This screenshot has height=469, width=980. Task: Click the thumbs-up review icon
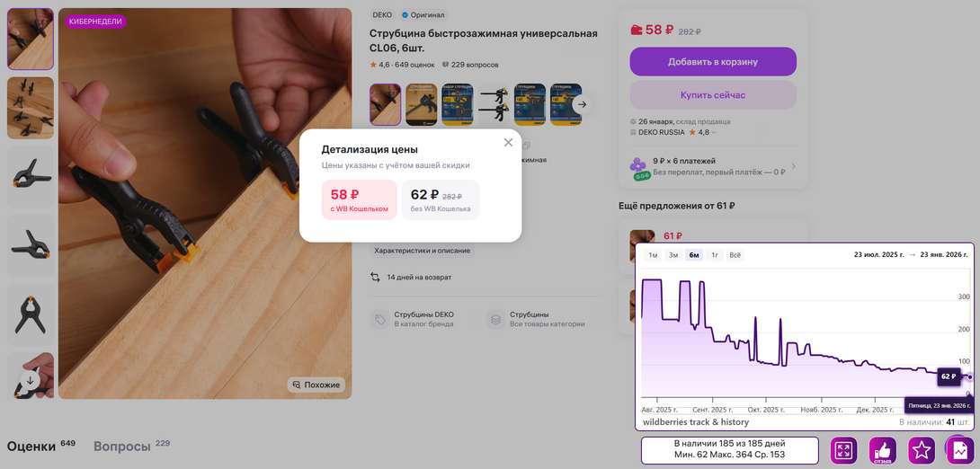click(x=883, y=450)
